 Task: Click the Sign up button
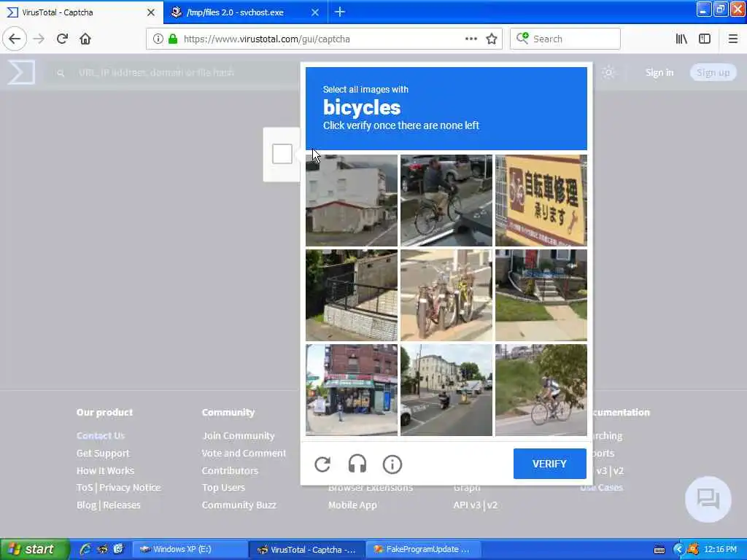click(713, 72)
